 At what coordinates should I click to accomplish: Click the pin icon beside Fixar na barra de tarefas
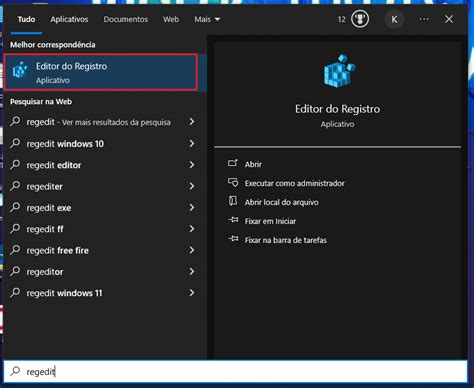point(233,239)
